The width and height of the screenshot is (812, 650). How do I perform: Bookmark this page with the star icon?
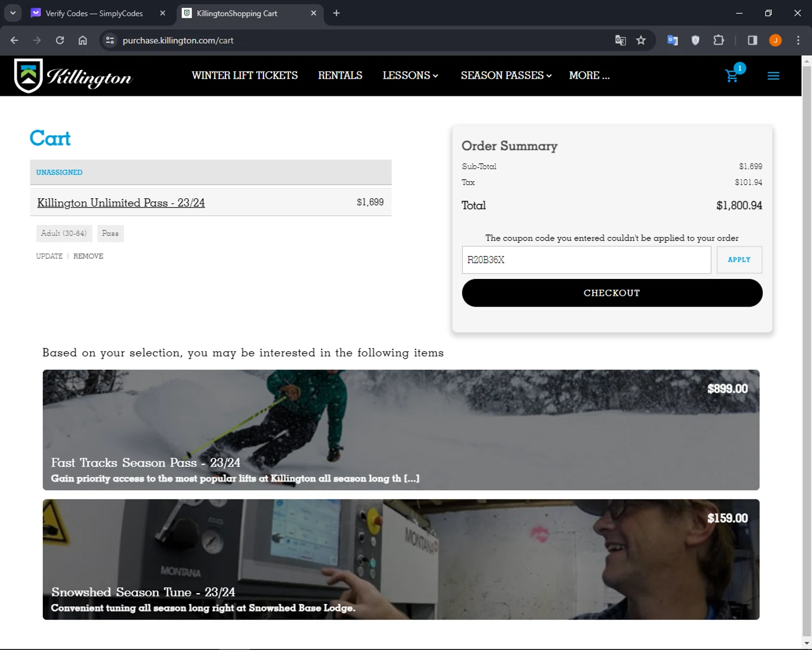[641, 40]
